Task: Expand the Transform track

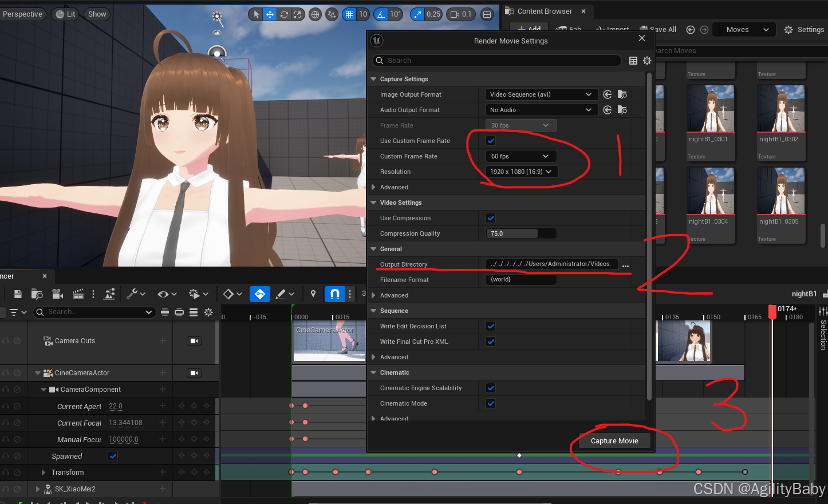Action: click(x=44, y=473)
